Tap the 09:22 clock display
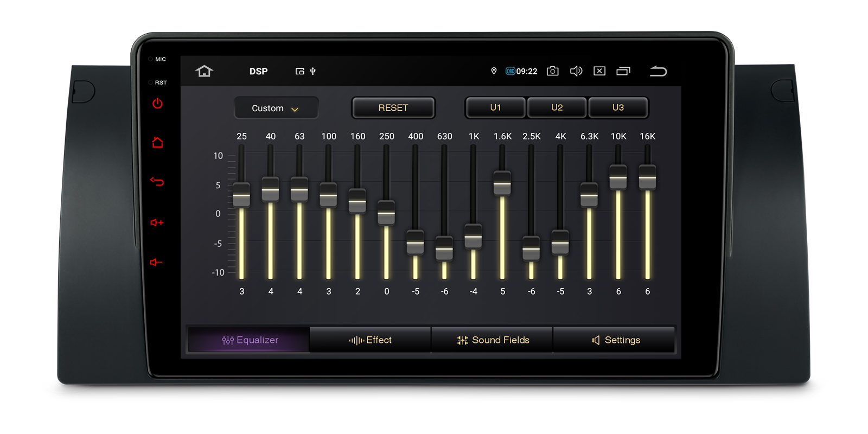868x434 pixels. [526, 71]
